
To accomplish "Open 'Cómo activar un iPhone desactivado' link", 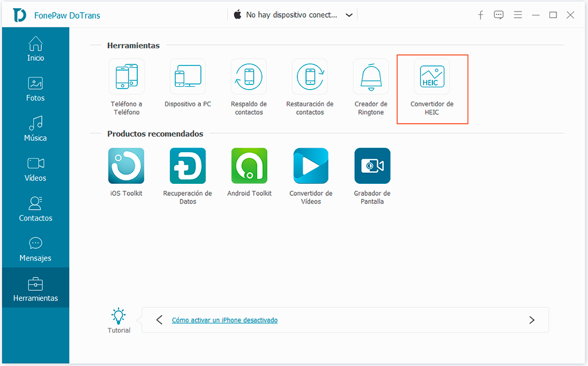I will pyautogui.click(x=225, y=320).
